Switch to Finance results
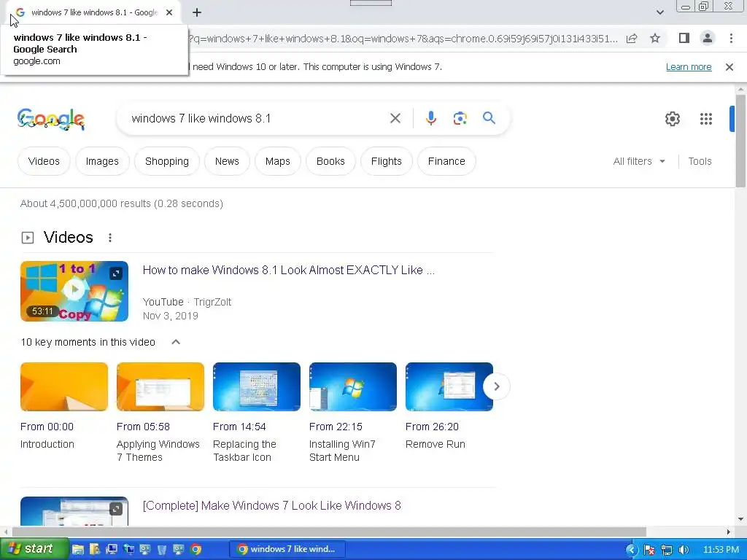 446,161
